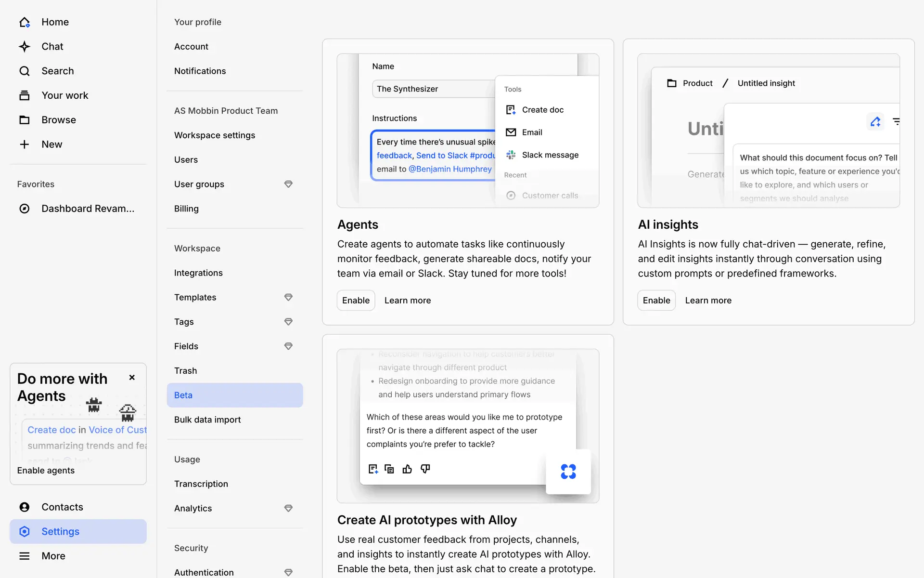Select Integrations in settings menu
The height and width of the screenshot is (578, 924).
pos(198,273)
